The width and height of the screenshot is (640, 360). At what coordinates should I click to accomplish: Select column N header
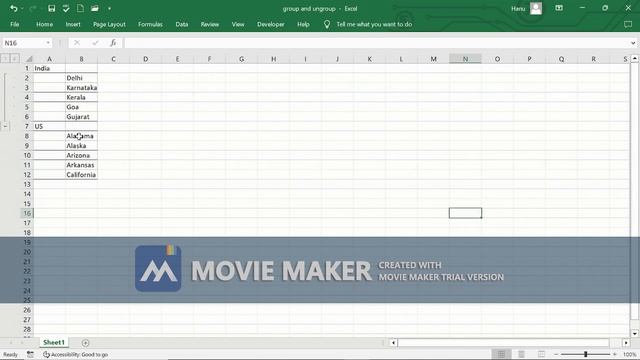465,59
